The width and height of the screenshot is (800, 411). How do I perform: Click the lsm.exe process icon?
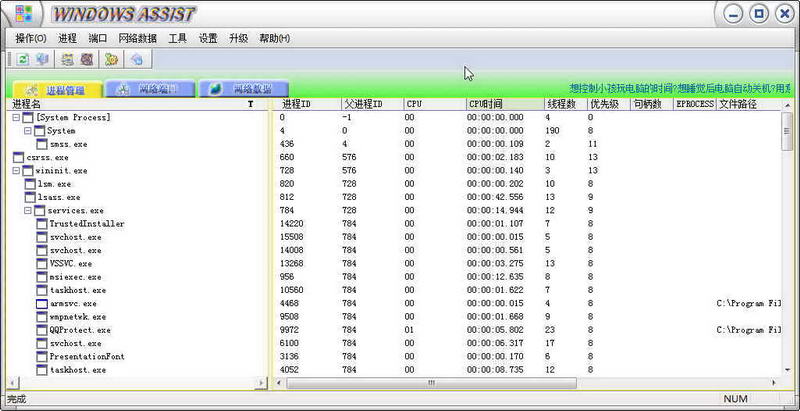[30, 184]
